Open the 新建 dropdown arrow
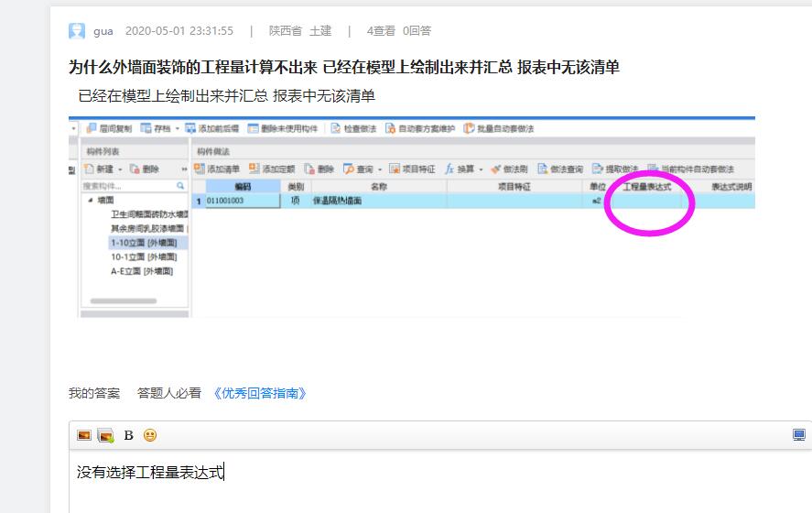 [120, 169]
